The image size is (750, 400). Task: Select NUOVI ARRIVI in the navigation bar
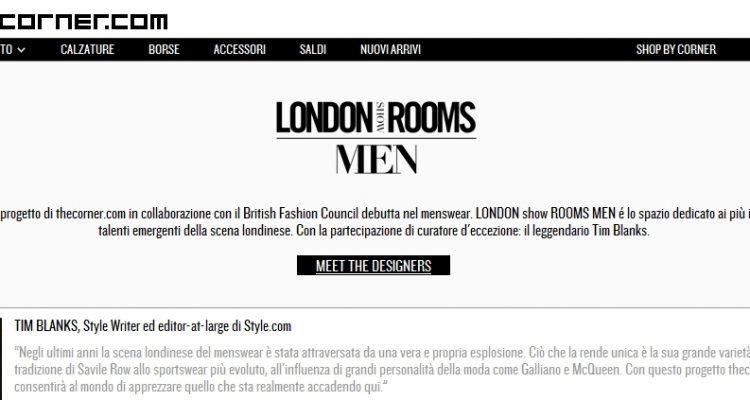tap(391, 49)
